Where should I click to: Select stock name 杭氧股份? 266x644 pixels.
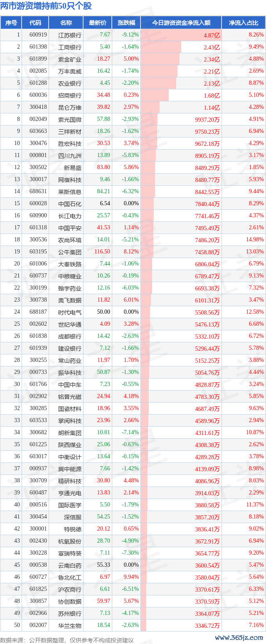point(70,541)
